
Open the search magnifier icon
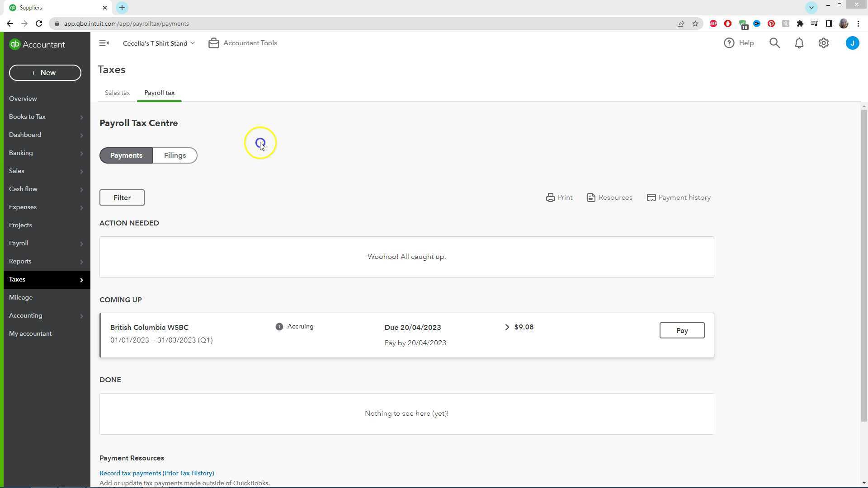(774, 43)
